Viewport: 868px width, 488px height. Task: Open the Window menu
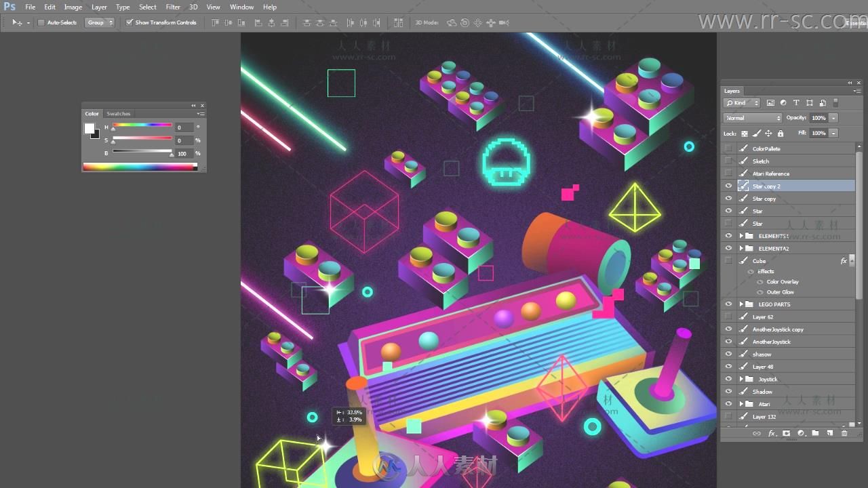click(x=242, y=7)
